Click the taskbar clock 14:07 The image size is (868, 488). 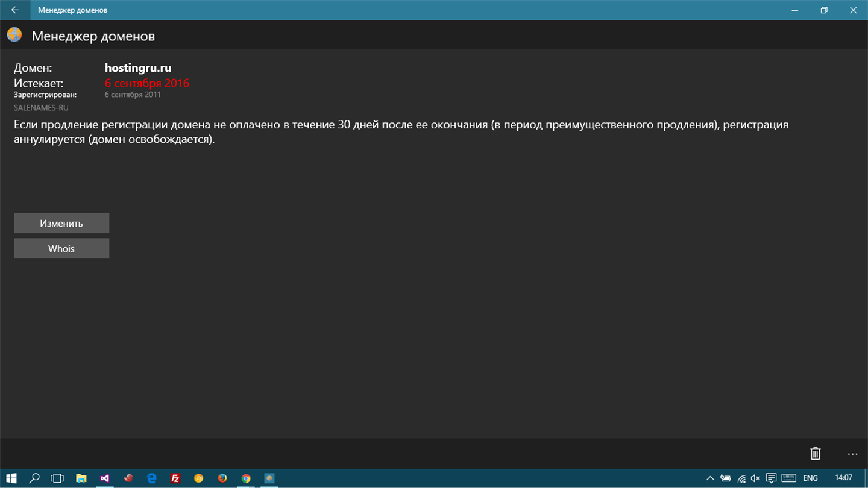(x=844, y=478)
